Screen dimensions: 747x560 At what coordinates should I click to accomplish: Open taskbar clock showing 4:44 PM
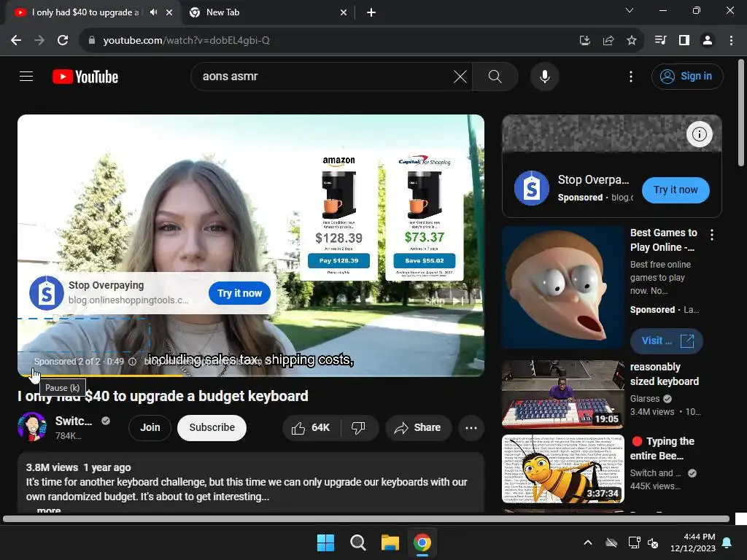693,542
